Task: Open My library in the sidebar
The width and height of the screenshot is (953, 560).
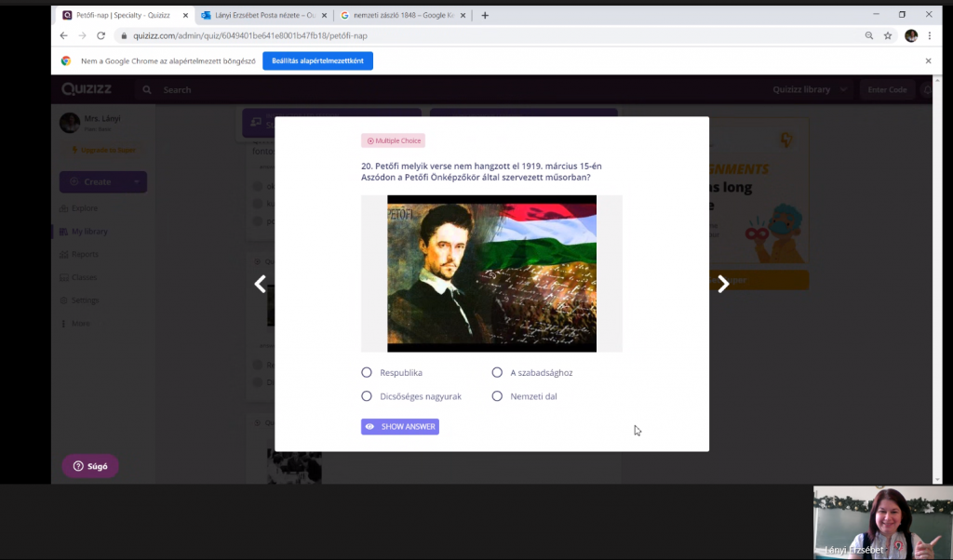Action: 84,232
